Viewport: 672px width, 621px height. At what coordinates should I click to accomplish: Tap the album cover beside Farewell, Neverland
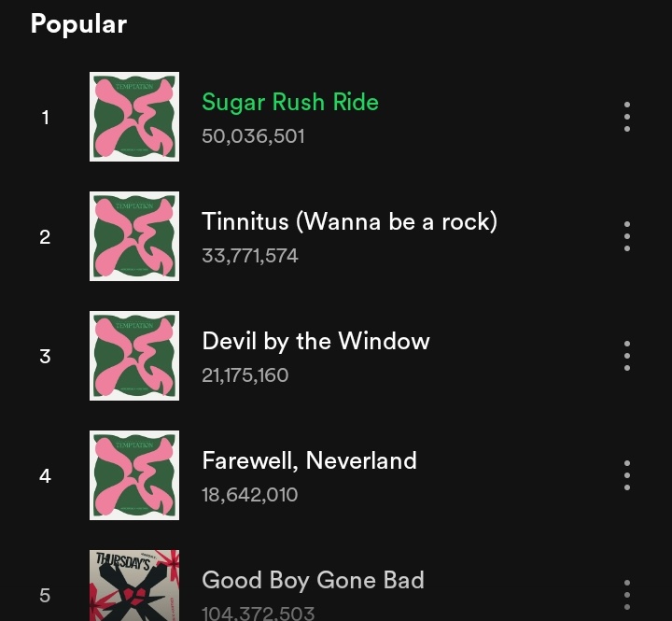pyautogui.click(x=134, y=475)
